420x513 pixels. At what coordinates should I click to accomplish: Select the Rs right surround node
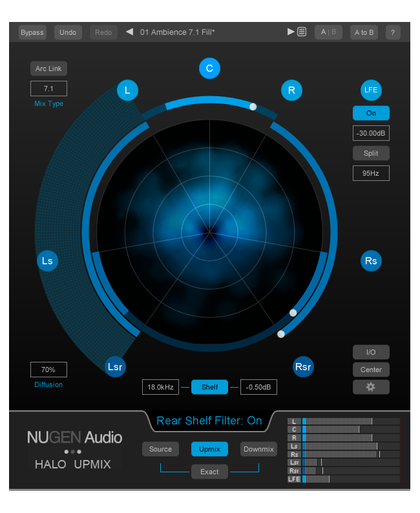[x=371, y=261]
